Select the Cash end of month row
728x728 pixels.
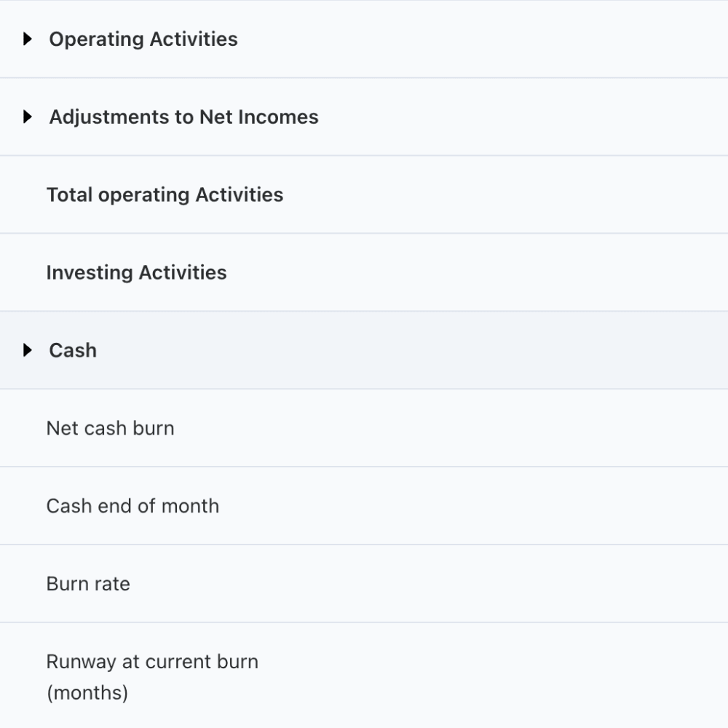[x=133, y=505]
